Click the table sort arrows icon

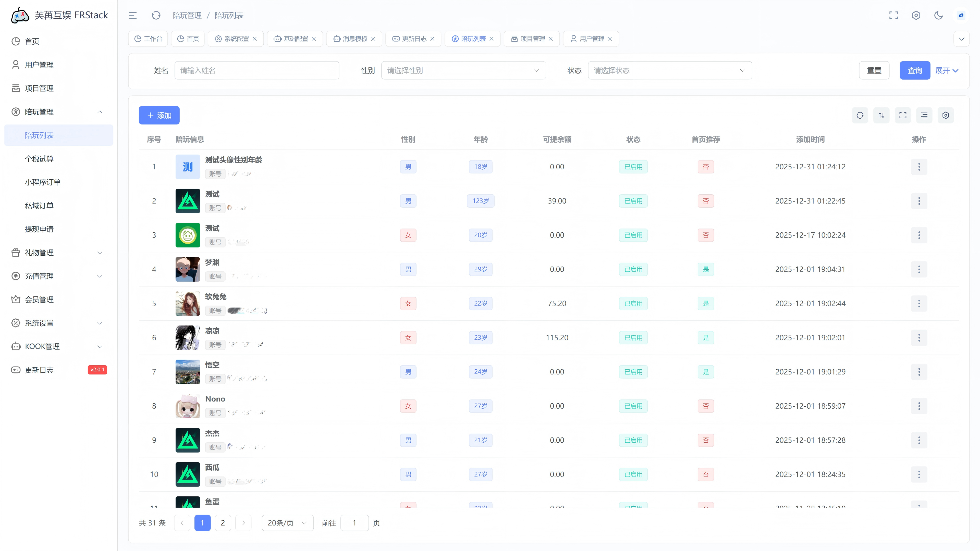(x=881, y=115)
